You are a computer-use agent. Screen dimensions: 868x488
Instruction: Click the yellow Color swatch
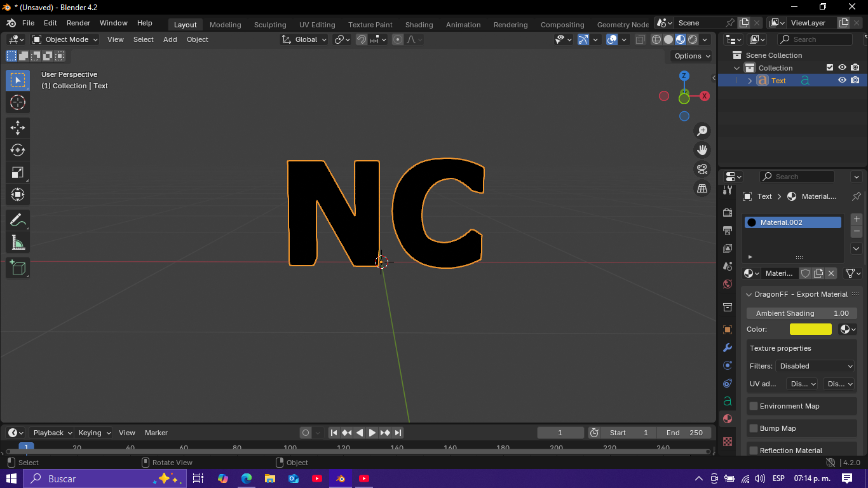coord(810,329)
